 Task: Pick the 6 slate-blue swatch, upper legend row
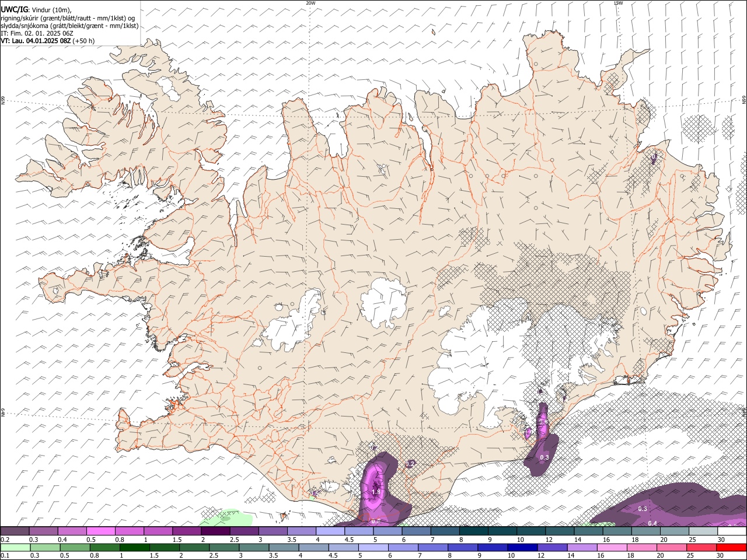[x=416, y=531]
